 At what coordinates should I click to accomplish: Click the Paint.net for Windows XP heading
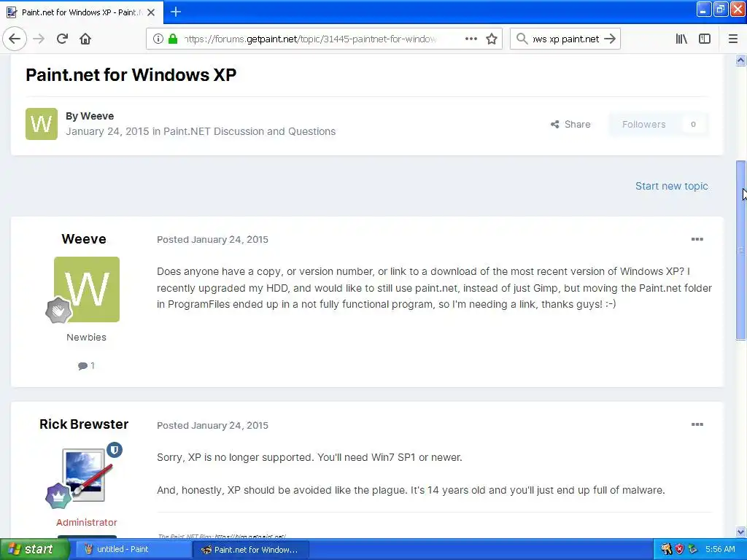tap(131, 75)
